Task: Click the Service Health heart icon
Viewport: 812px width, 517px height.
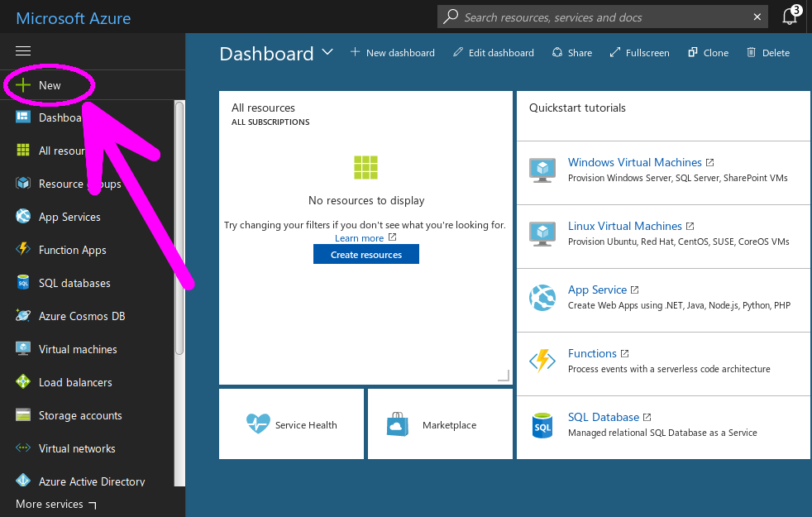Action: 258,424
